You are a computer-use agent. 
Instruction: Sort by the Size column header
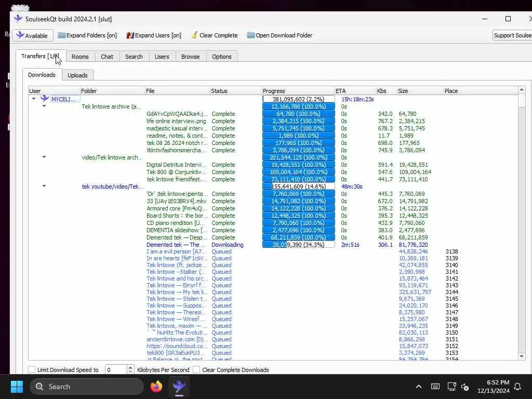pos(420,91)
